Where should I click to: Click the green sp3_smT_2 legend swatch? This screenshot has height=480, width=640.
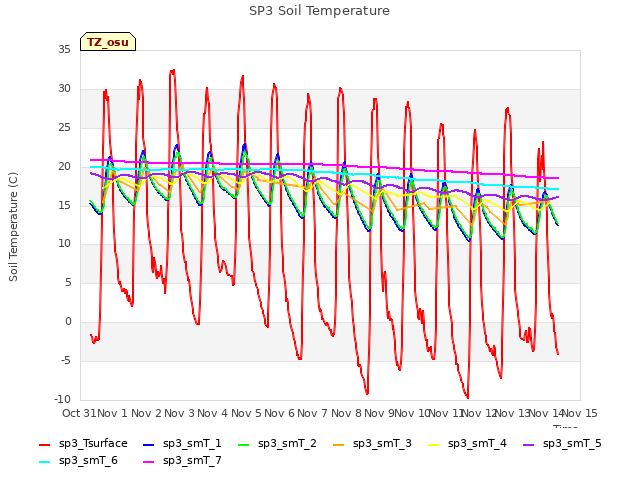point(244,444)
